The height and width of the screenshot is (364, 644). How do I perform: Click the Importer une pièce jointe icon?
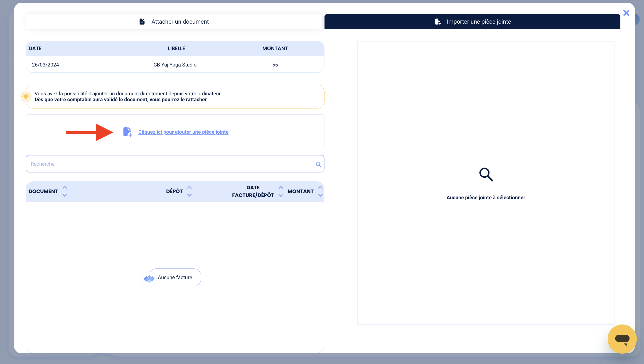(438, 22)
